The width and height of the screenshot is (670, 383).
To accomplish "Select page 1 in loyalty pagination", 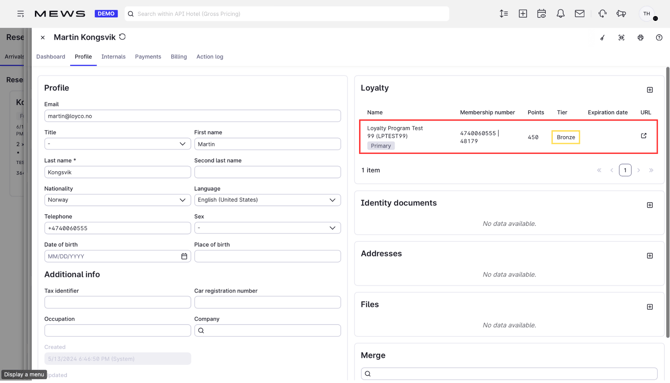I will (625, 170).
